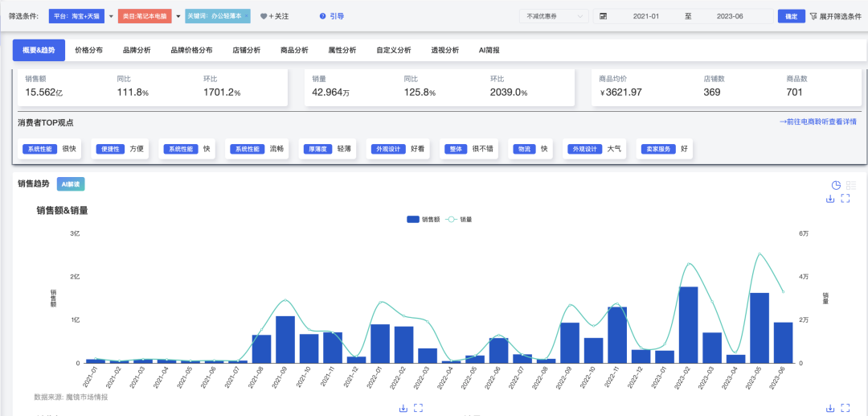Image resolution: width=868 pixels, height=416 pixels.
Task: Open the dropdown arrow after 类目:笔记本电脑
Action: [178, 17]
